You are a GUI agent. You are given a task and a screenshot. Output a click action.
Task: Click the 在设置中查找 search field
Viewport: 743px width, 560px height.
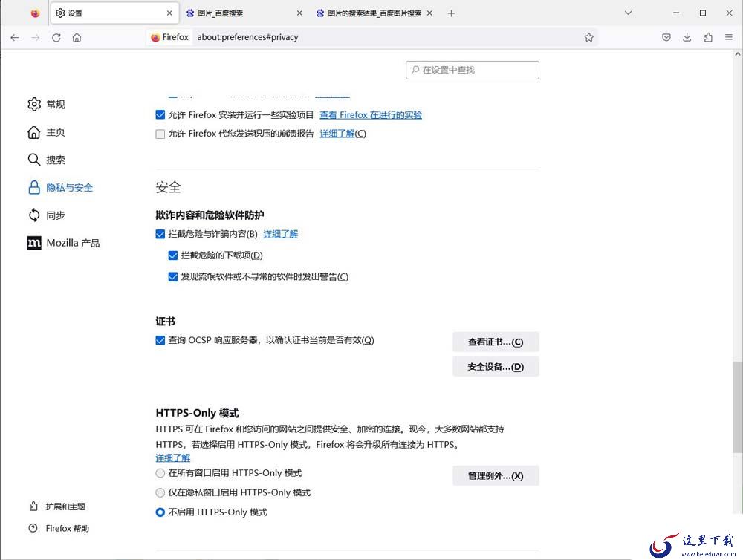472,70
